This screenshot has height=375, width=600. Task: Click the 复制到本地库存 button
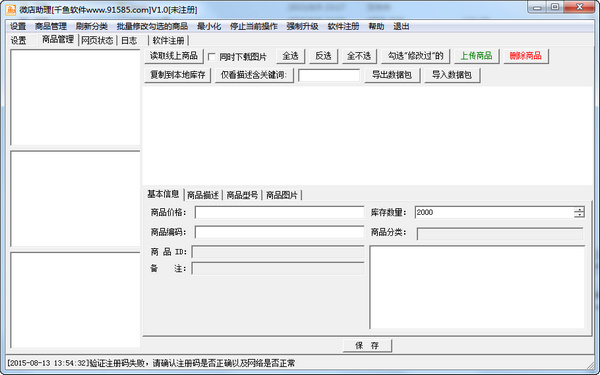point(178,75)
